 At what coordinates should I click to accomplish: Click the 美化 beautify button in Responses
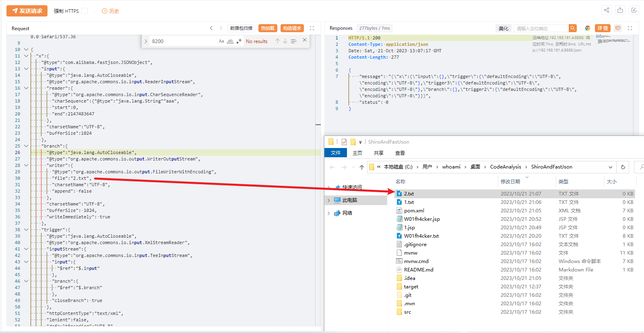(504, 28)
